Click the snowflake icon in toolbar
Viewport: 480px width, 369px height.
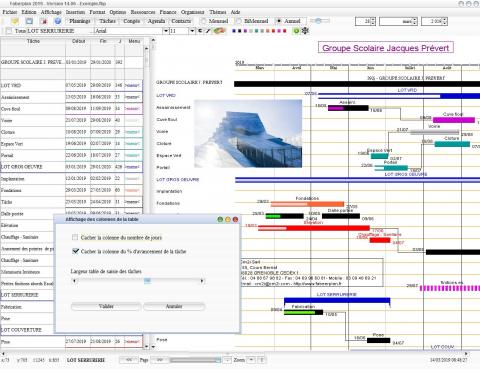pos(305,31)
